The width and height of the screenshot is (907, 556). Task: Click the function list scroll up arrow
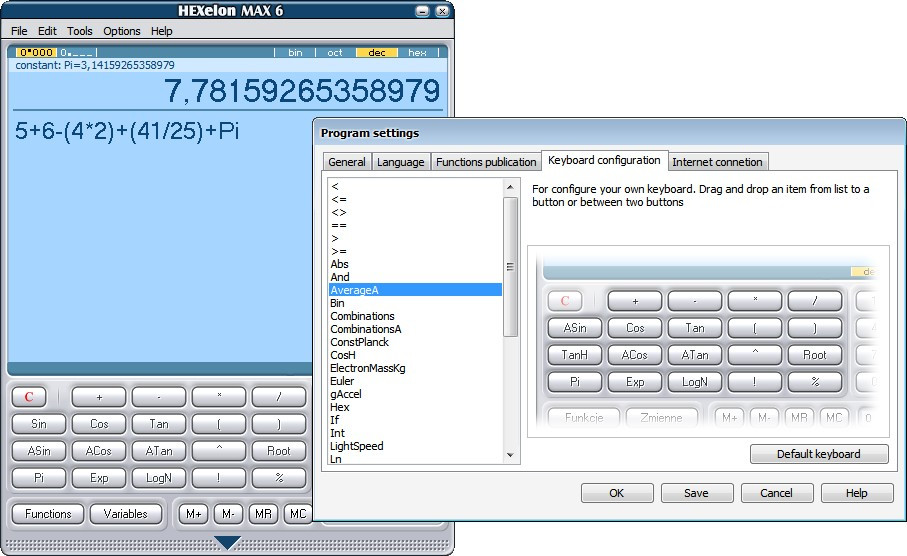[510, 187]
